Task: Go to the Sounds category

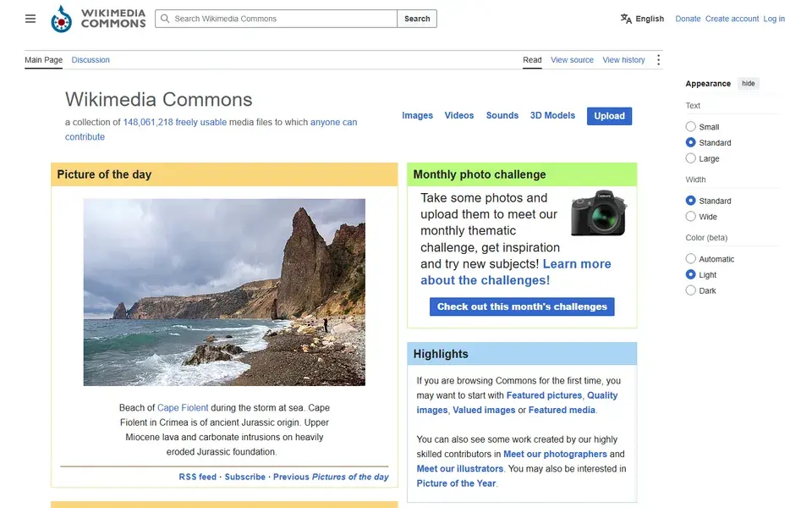Action: [502, 116]
